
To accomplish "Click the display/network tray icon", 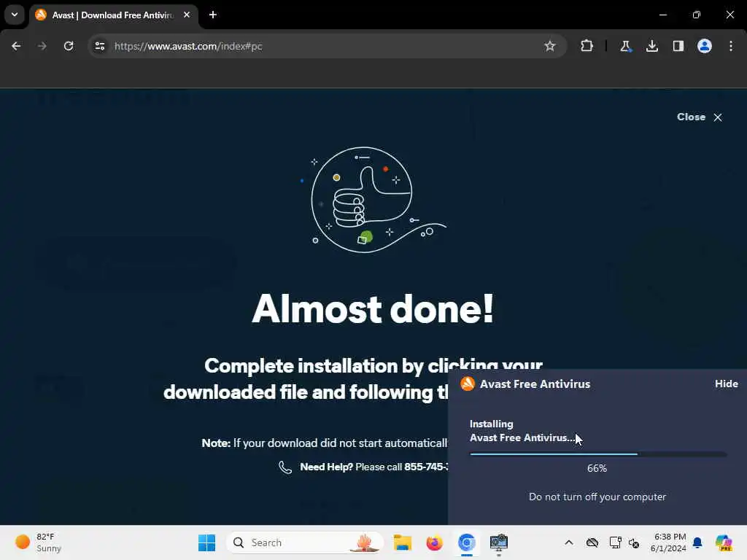I will click(x=615, y=542).
